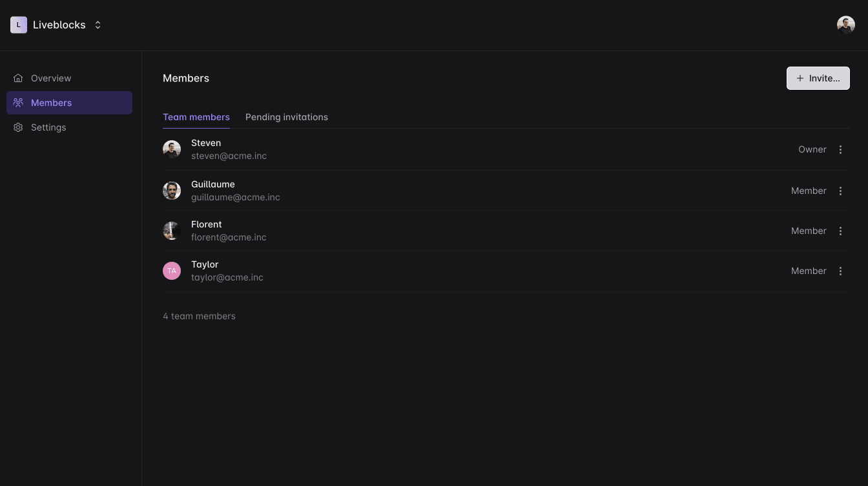The image size is (868, 486).
Task: Click Steven's avatar picture
Action: pos(172,149)
